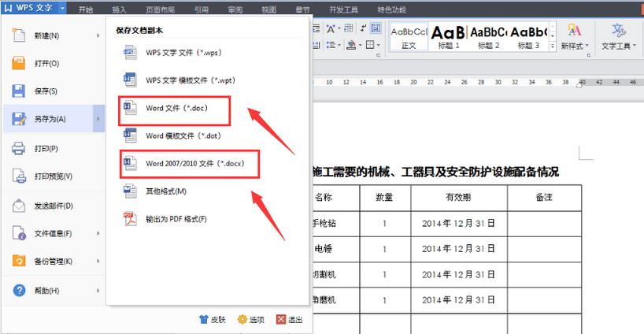Open the WPS 文字 application menu dropdown
The image size is (644, 334).
pos(62,8)
